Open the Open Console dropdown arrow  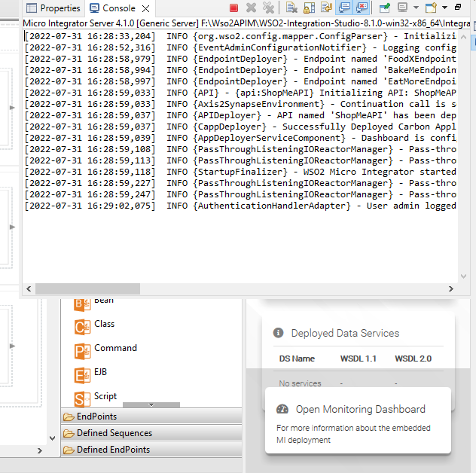444,8
